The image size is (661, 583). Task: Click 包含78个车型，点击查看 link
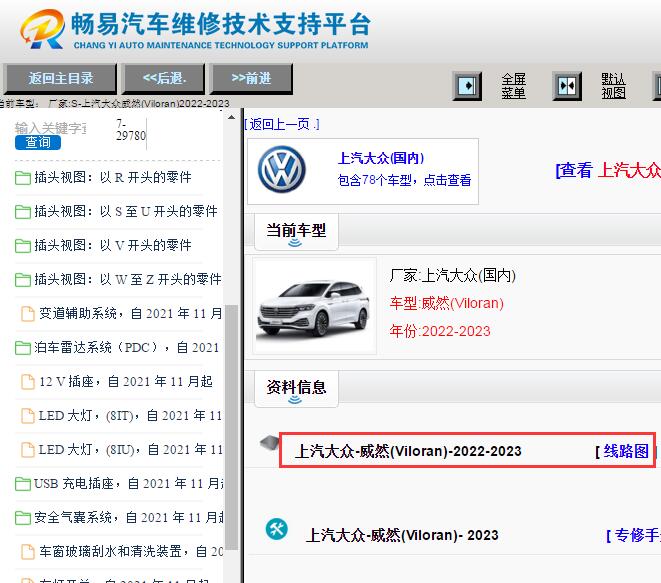[404, 180]
